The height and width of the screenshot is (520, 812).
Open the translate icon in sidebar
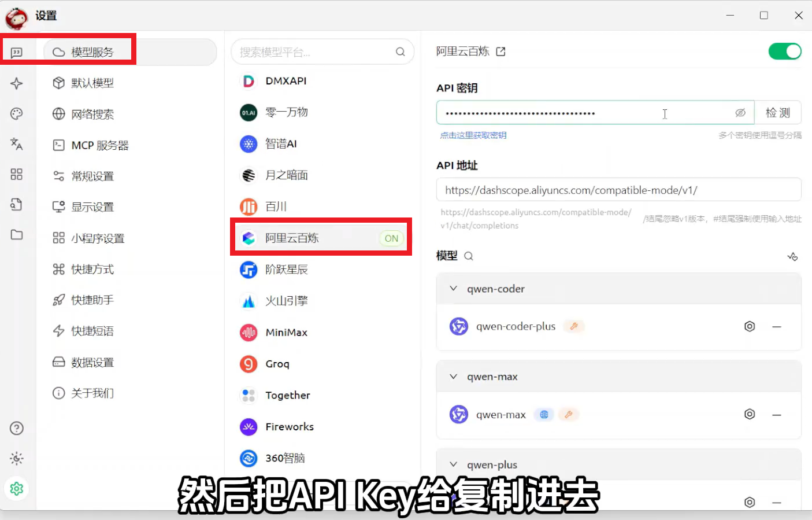tap(17, 144)
